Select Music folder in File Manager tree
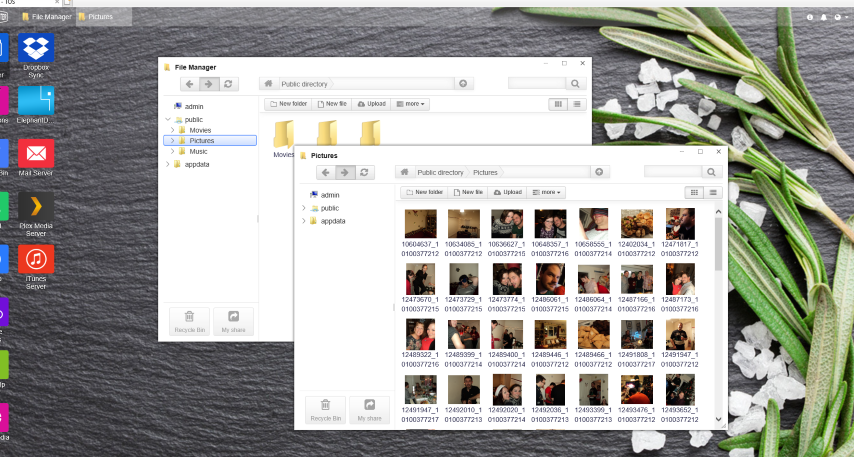 pyautogui.click(x=198, y=151)
